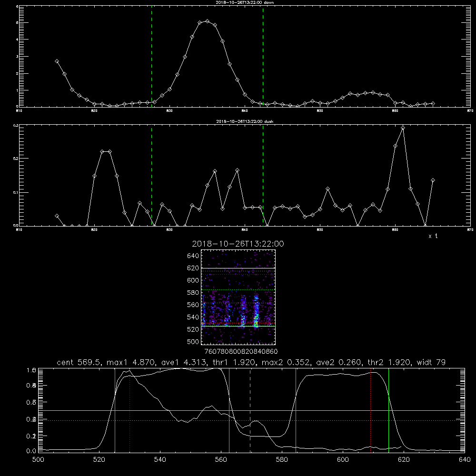Screen dimensions: 476x476
Task: Click the '0.2' y-axis label of dusk plot
Action: pos(16,159)
